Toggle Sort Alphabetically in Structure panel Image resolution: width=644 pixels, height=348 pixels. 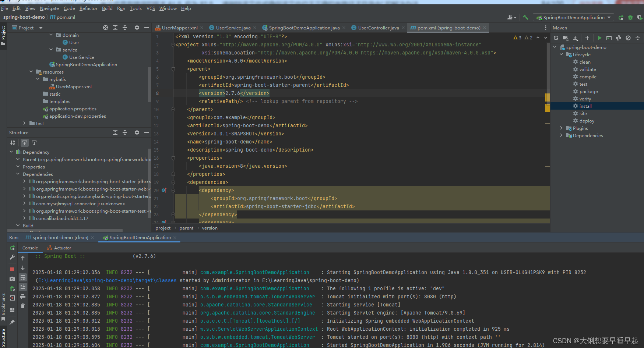(13, 143)
